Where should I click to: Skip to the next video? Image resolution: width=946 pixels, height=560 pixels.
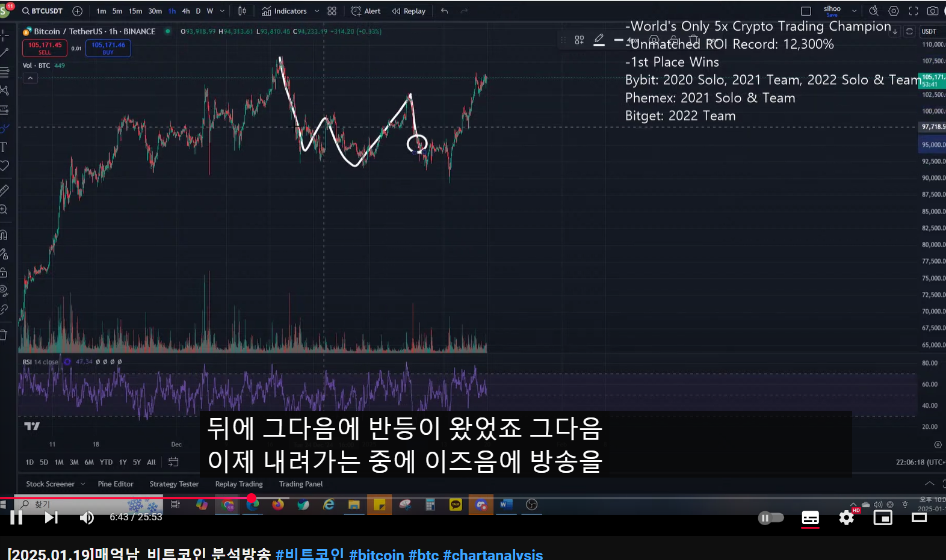51,517
